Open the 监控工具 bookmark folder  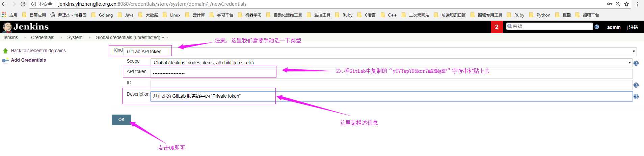coord(319,15)
